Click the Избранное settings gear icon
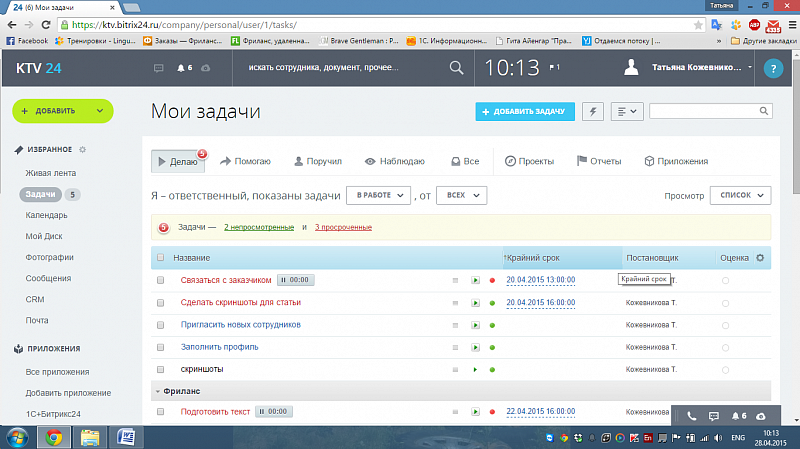The image size is (800, 449). tap(83, 149)
